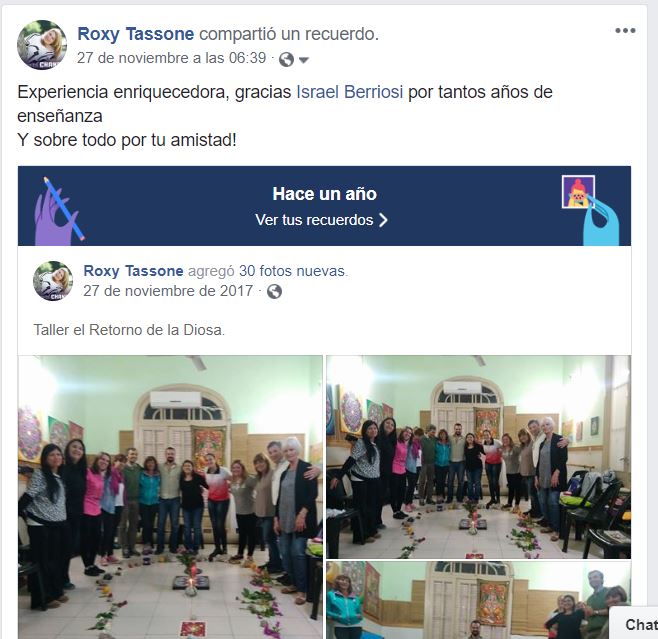The width and height of the screenshot is (658, 639).
Task: Open the large left group photo
Action: 170,497
